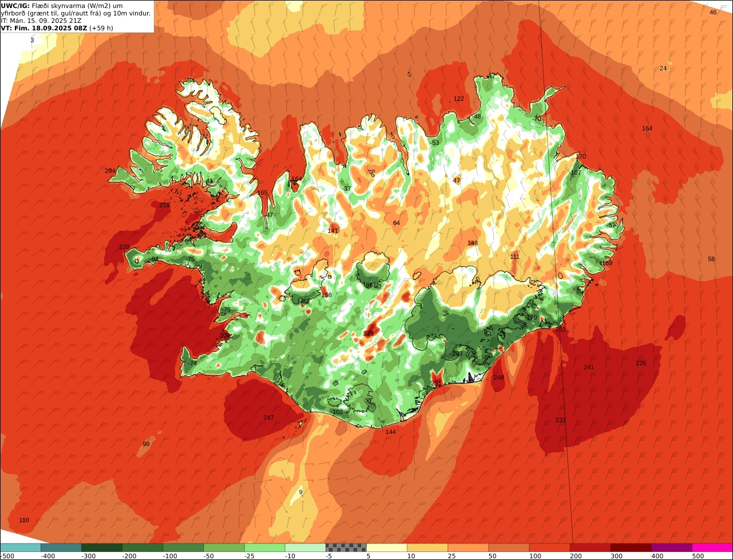Viewport: 733px width, 560px height.
Task: Pick the light green swatch between -25 and -10
Action: click(x=265, y=547)
